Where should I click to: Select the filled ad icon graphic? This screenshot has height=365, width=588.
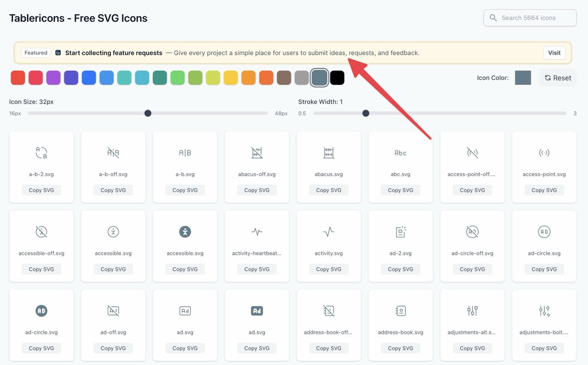257,311
